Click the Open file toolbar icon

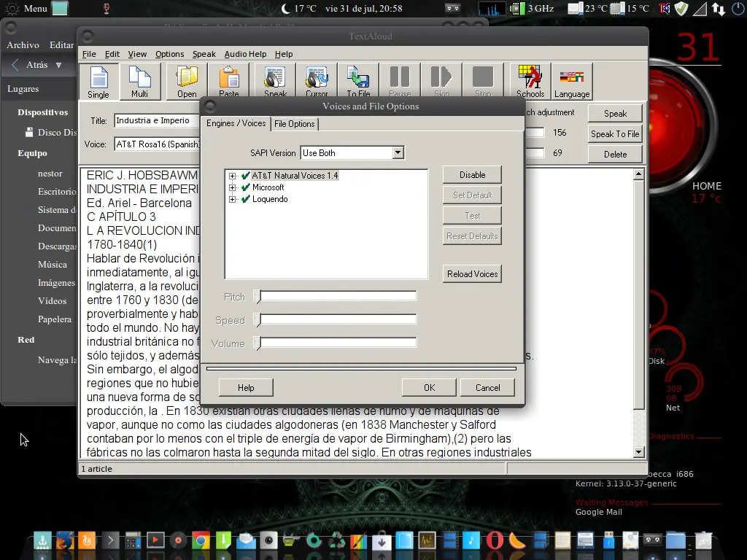187,81
